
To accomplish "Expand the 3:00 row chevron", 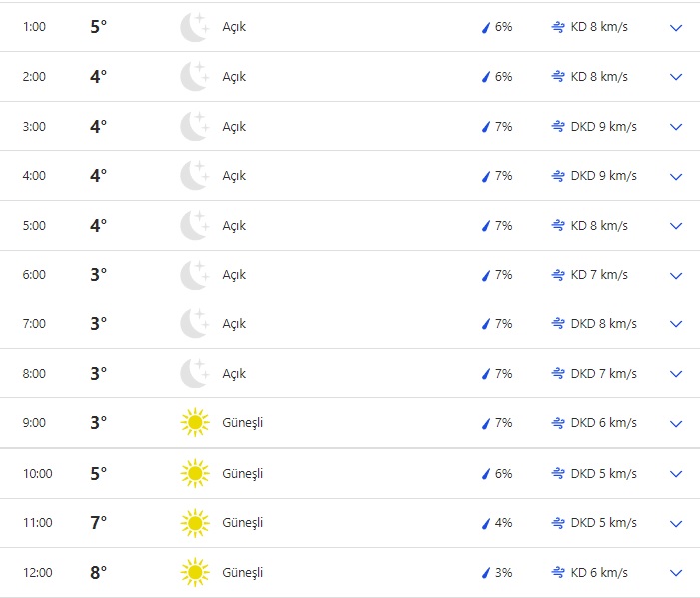I will point(676,127).
